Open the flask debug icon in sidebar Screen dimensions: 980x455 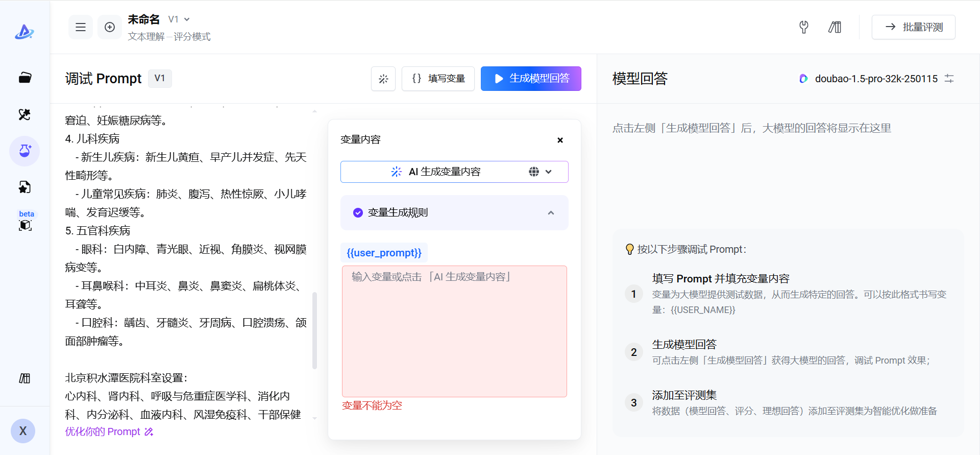tap(24, 151)
